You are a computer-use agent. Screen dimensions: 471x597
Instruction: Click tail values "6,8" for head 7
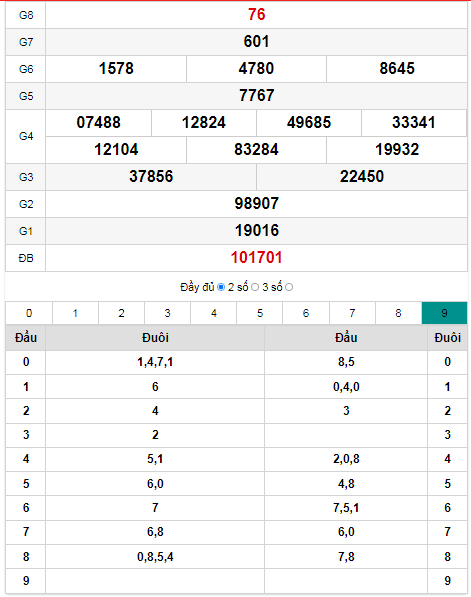155,532
